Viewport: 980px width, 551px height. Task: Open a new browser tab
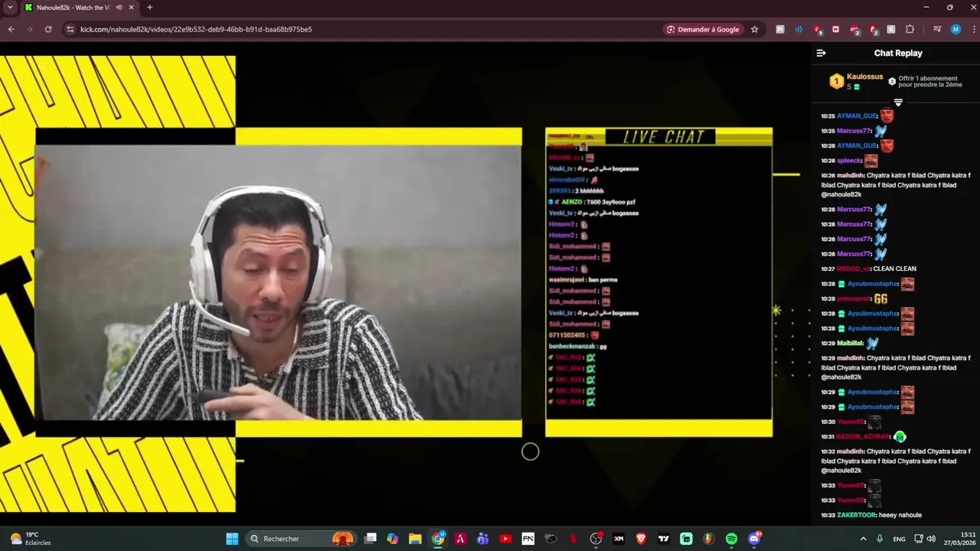click(149, 8)
